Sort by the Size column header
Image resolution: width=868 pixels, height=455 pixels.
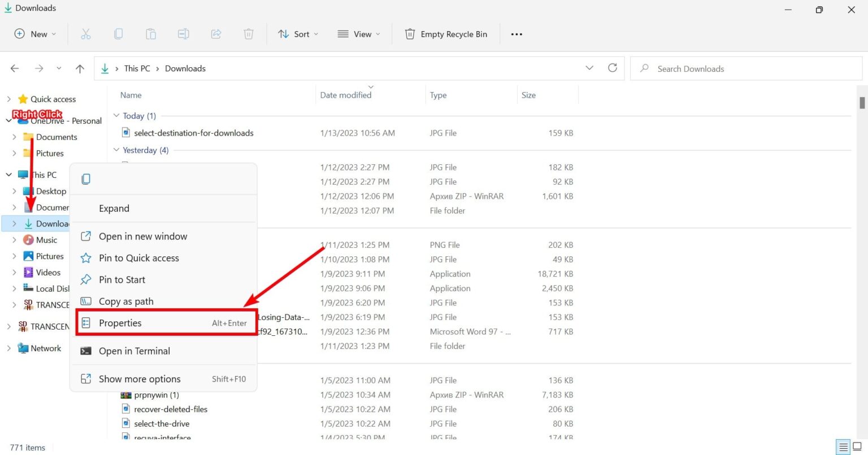coord(528,95)
